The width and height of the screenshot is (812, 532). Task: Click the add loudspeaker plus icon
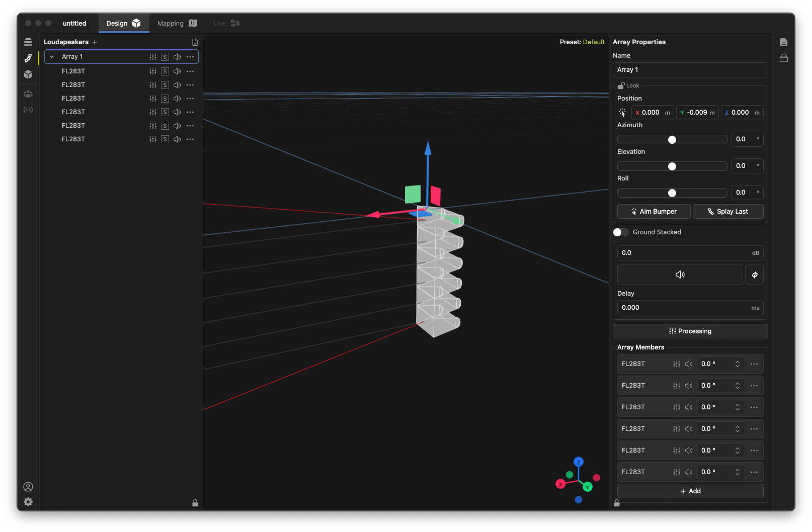pyautogui.click(x=95, y=42)
